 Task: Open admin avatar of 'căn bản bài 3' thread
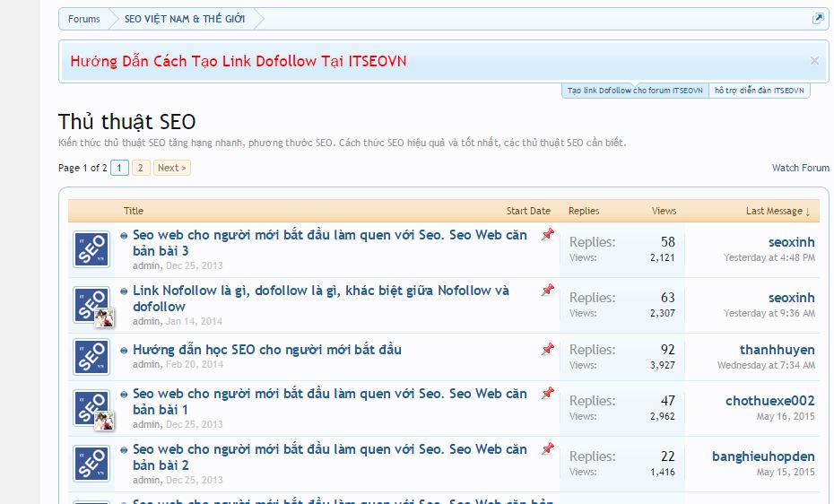91,248
